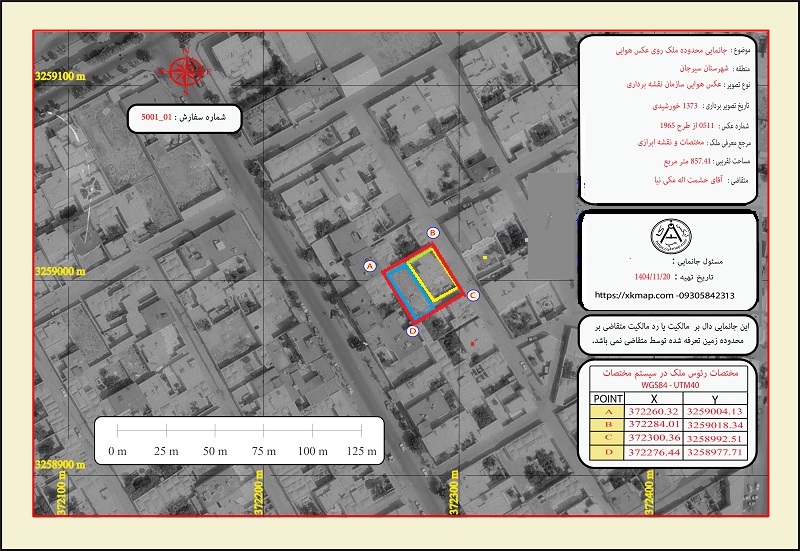Click the WGS84 - UTM40 heading
800x551 pixels.
[670, 385]
